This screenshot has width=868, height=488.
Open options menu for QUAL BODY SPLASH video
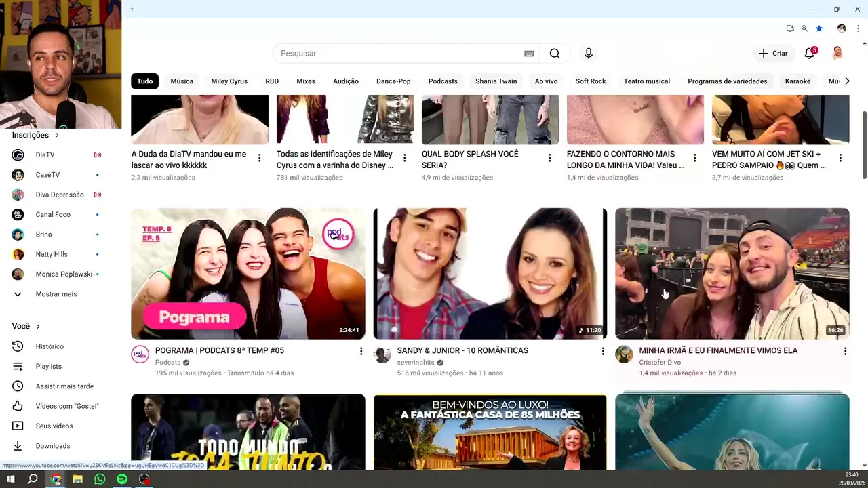549,158
